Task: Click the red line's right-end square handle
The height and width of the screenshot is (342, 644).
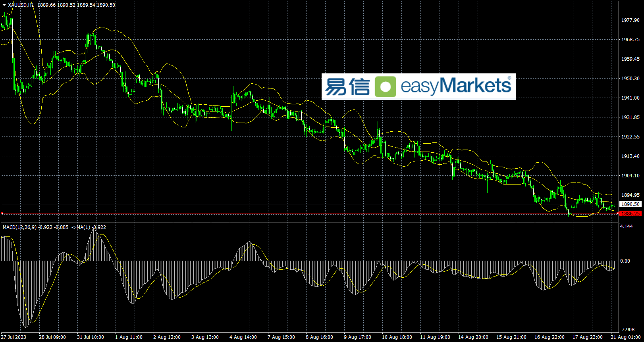Action: point(617,213)
